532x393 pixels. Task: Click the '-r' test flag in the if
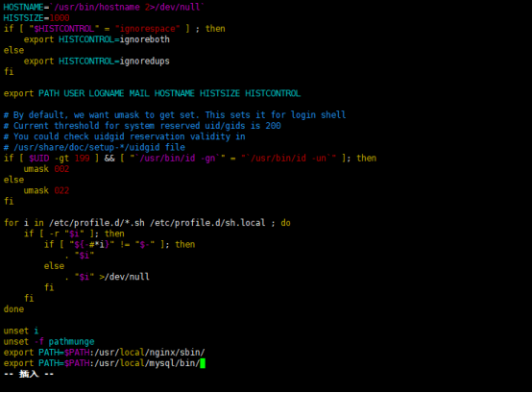click(55, 233)
